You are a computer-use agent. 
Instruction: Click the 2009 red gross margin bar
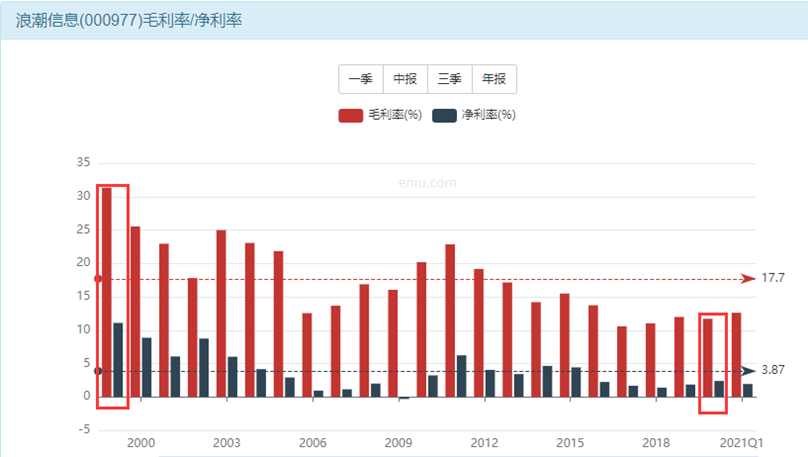[393, 343]
